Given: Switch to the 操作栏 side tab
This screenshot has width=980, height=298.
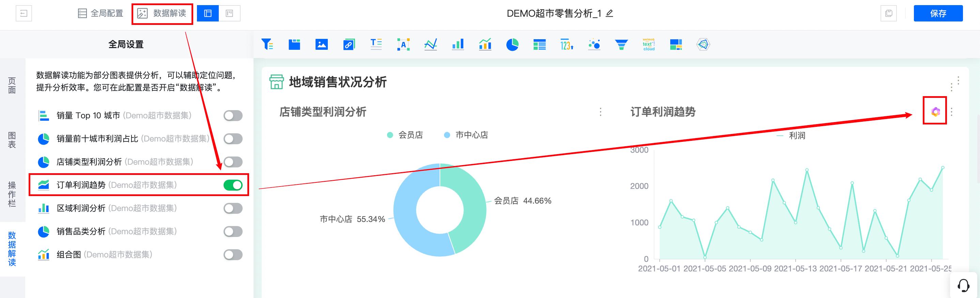Looking at the screenshot, I should (x=12, y=194).
